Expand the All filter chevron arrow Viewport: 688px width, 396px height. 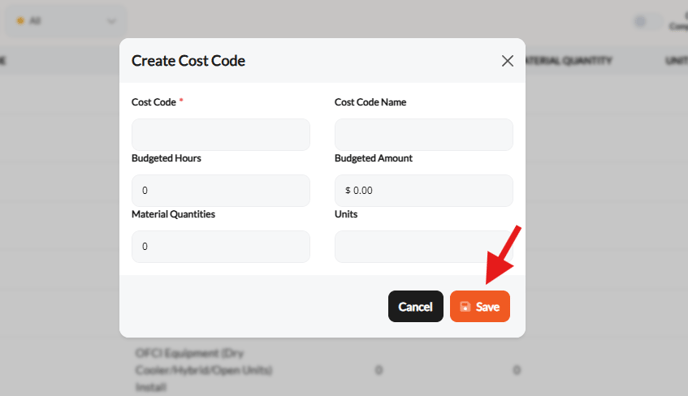111,21
